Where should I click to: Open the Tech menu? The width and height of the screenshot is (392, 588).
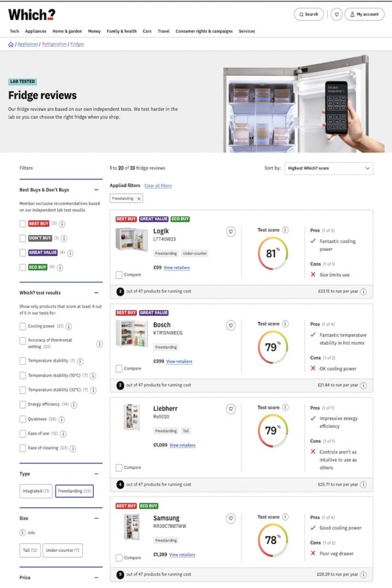pyautogui.click(x=14, y=32)
